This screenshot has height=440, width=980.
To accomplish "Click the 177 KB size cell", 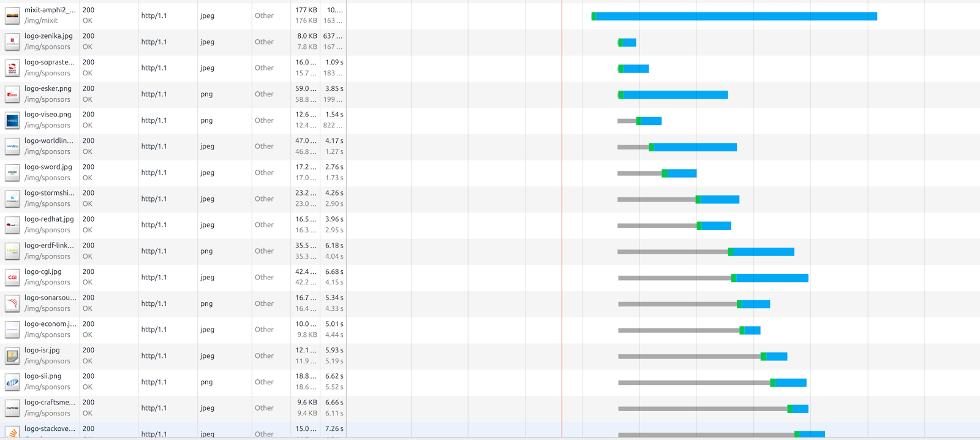I will click(306, 10).
